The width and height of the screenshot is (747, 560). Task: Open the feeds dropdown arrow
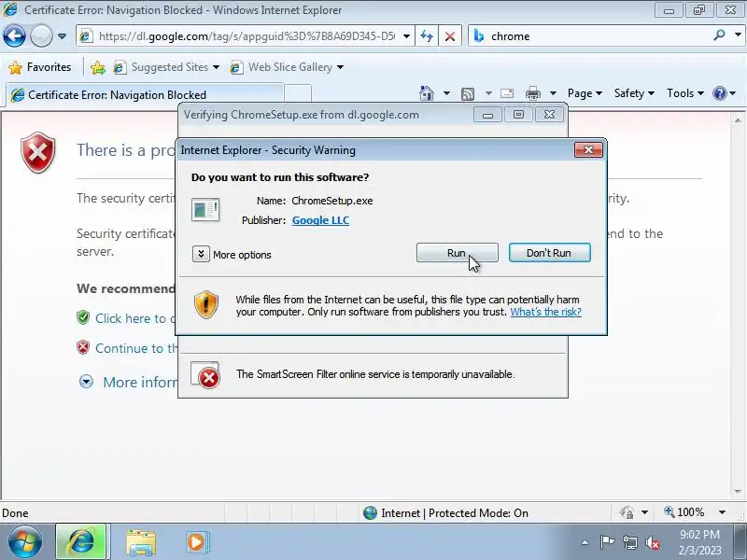click(488, 93)
